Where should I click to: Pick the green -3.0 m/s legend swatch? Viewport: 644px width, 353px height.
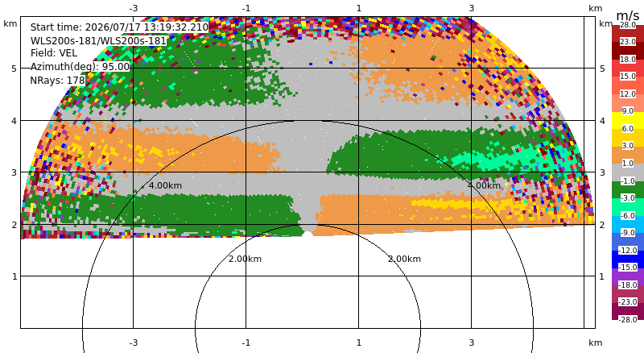tap(628, 189)
